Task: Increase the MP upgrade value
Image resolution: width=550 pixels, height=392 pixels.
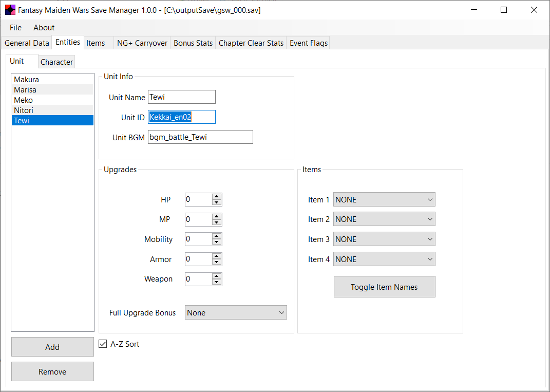Action: pyautogui.click(x=217, y=216)
